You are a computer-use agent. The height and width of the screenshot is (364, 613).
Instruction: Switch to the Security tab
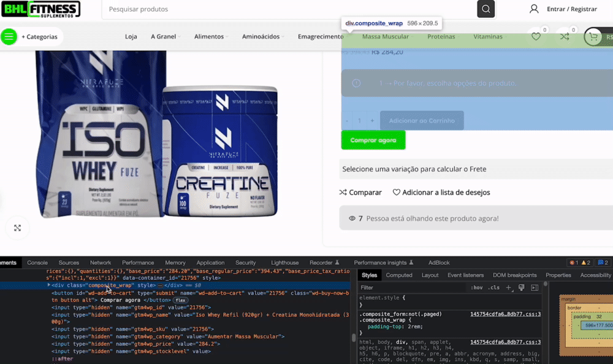tap(246, 263)
